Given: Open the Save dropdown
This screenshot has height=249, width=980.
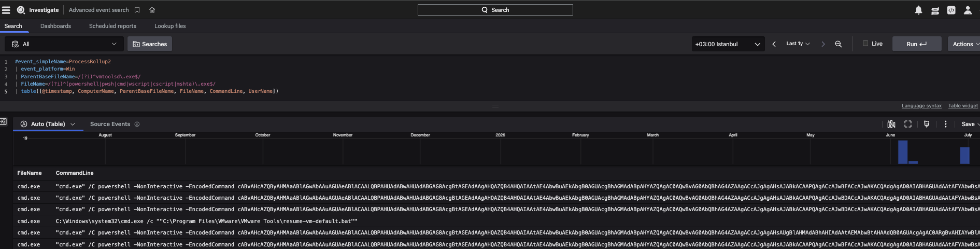Looking at the screenshot, I should [970, 124].
